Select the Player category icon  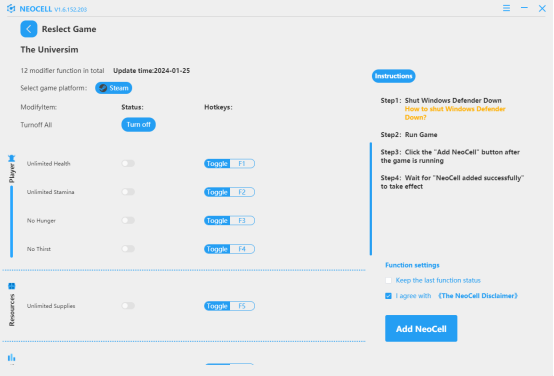[x=12, y=158]
